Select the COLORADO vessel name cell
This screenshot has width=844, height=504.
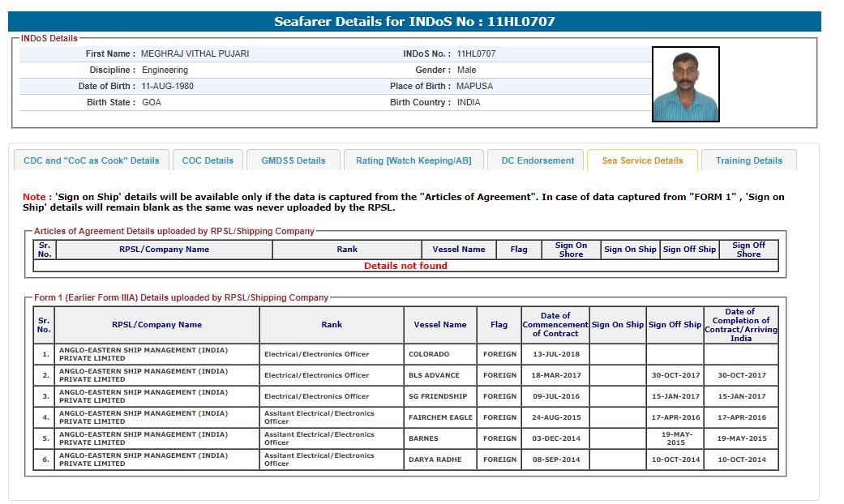point(429,354)
